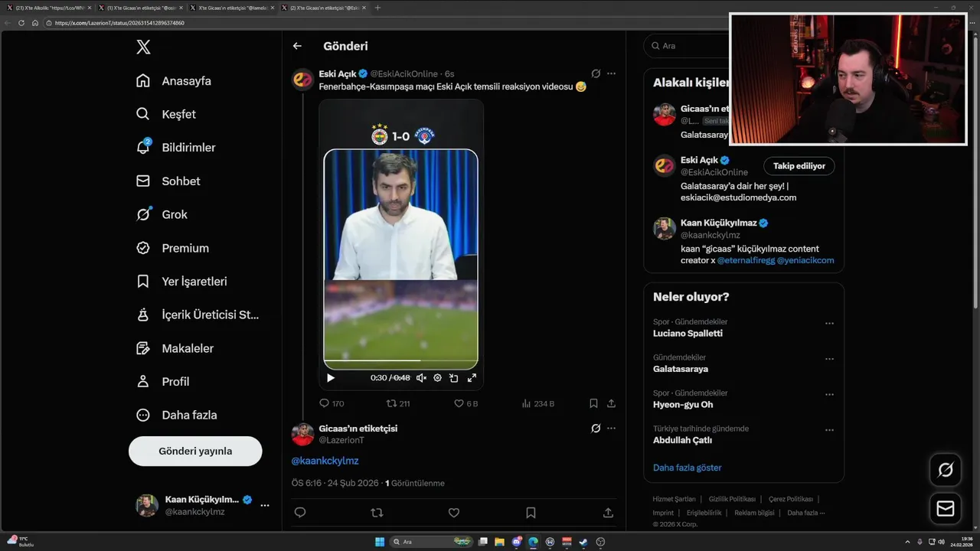Open Eski Açık profile avatar on post
This screenshot has width=980, height=551.
tap(302, 80)
